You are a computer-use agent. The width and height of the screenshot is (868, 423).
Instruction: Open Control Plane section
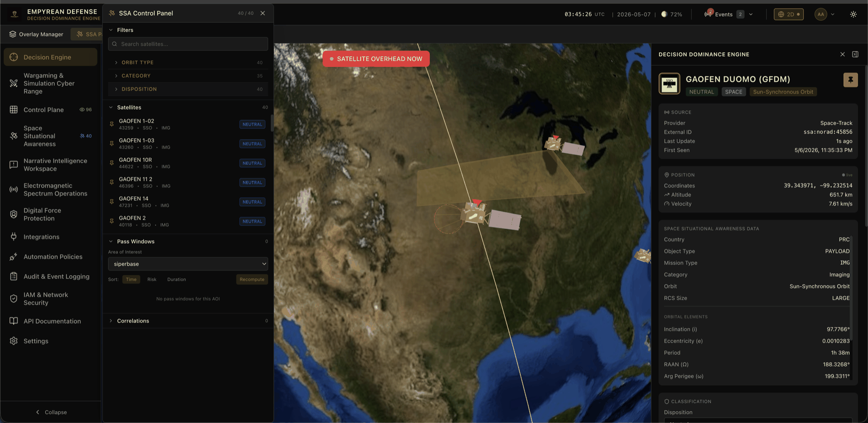[50, 110]
